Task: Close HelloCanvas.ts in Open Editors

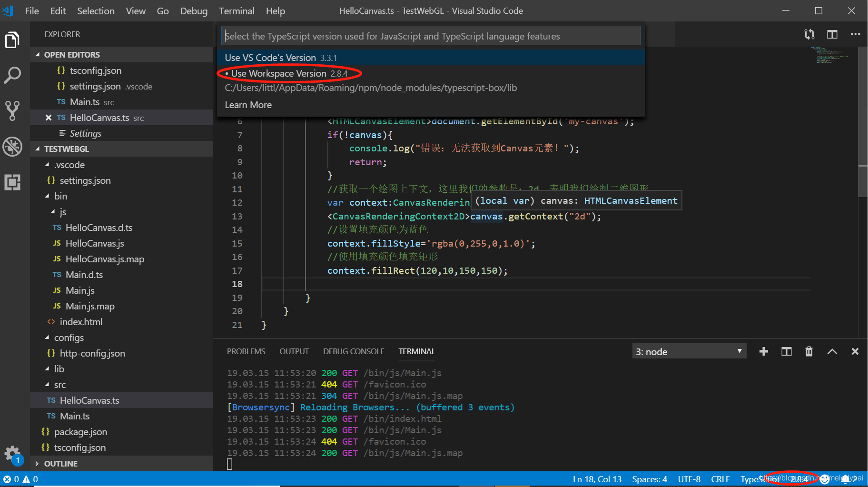Action: pos(48,118)
